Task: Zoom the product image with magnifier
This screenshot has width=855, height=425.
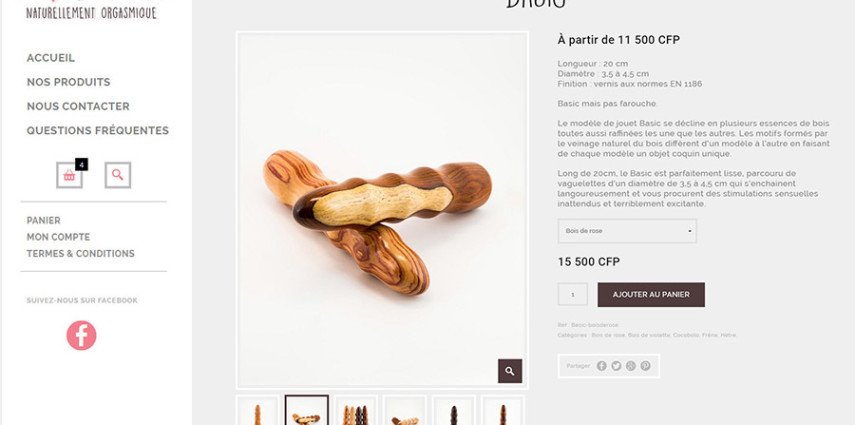Action: pyautogui.click(x=510, y=371)
